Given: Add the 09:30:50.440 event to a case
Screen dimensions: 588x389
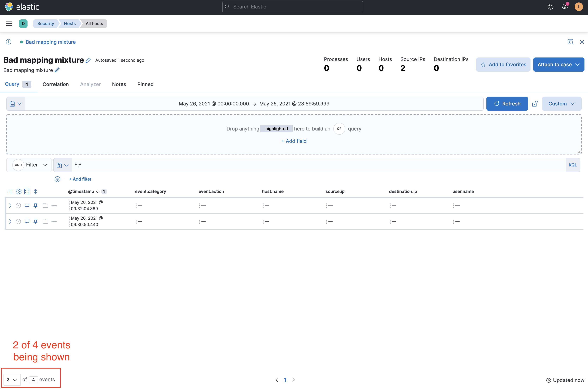Looking at the screenshot, I should point(45,221).
